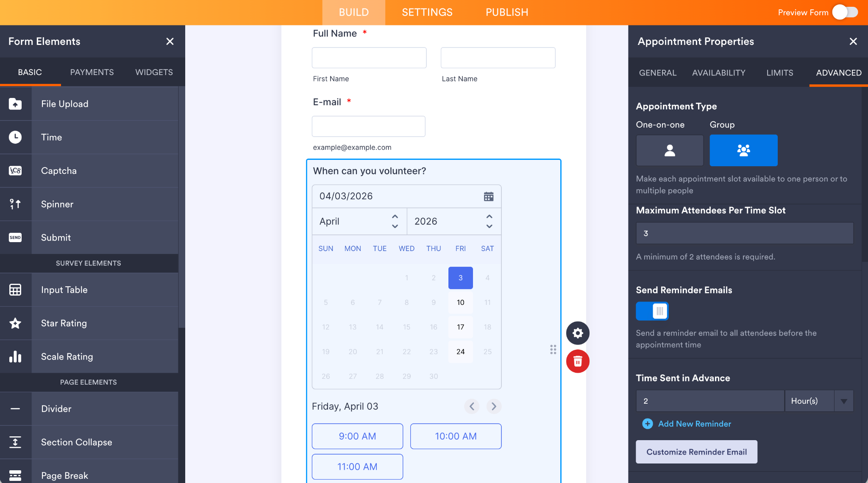
Task: Disable the Send Reminder Emails toggle
Action: click(651, 311)
